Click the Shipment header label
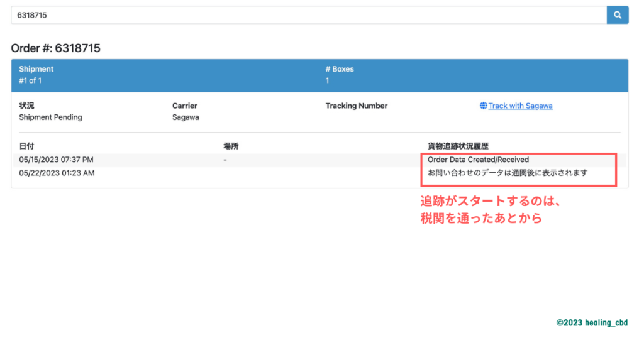 point(36,69)
